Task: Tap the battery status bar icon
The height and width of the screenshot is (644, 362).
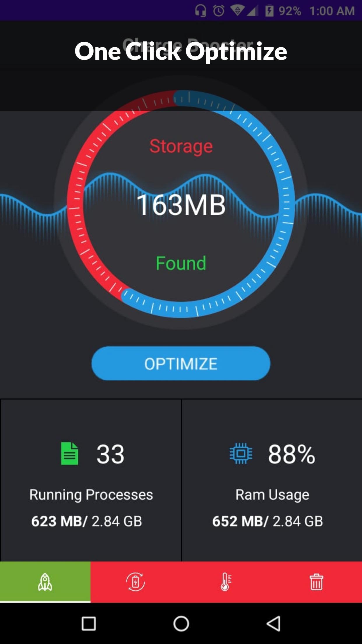Action: coord(269,11)
